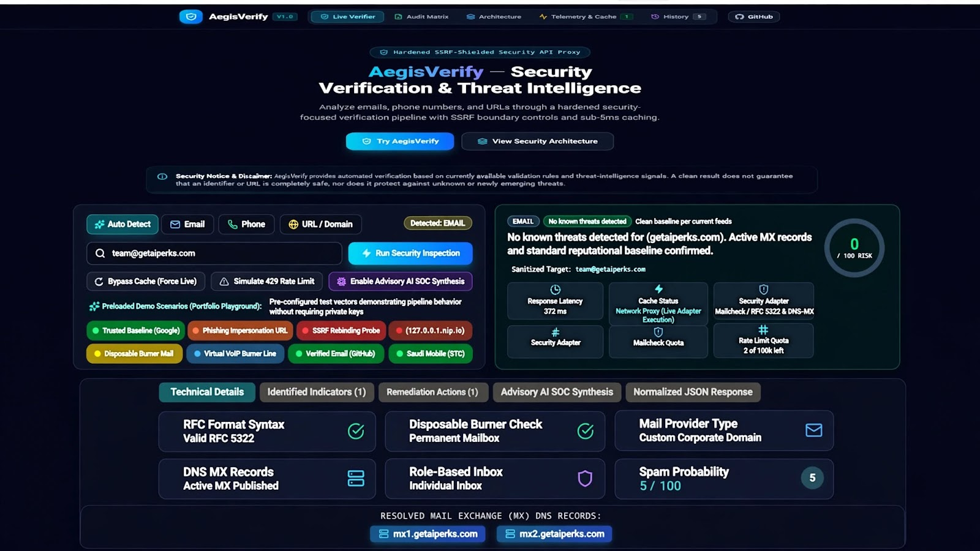The width and height of the screenshot is (980, 551).
Task: Open Telemetry & Cache tab
Action: [586, 17]
